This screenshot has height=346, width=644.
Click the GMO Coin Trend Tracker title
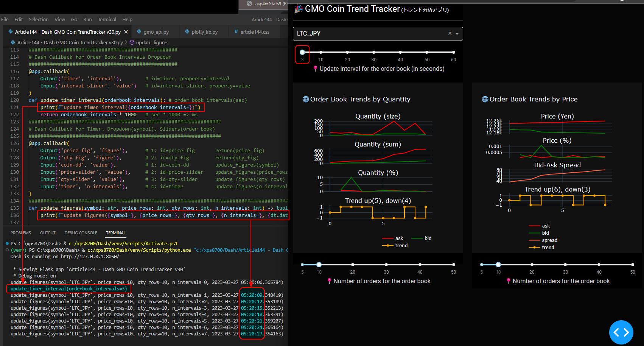pos(352,9)
